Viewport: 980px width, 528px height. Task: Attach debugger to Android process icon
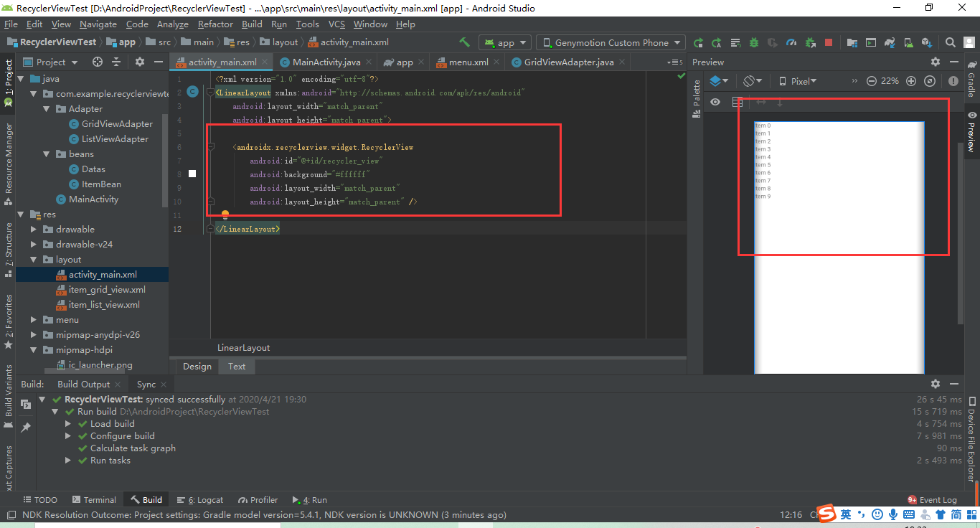[x=809, y=43]
